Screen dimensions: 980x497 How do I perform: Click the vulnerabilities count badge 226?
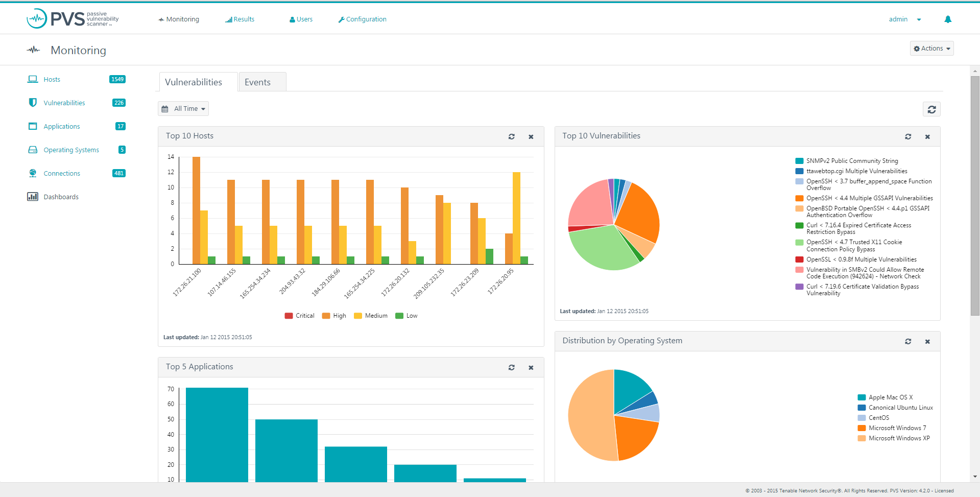119,103
